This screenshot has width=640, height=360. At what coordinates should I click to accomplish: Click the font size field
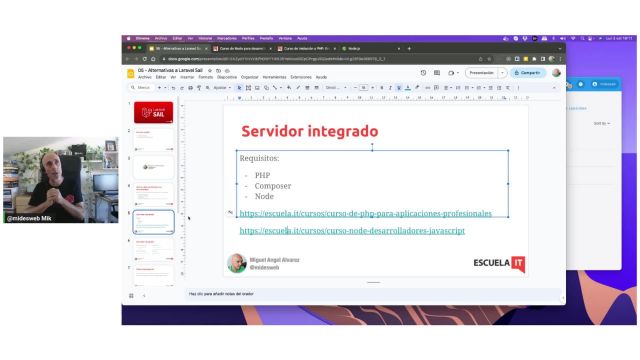click(x=364, y=88)
